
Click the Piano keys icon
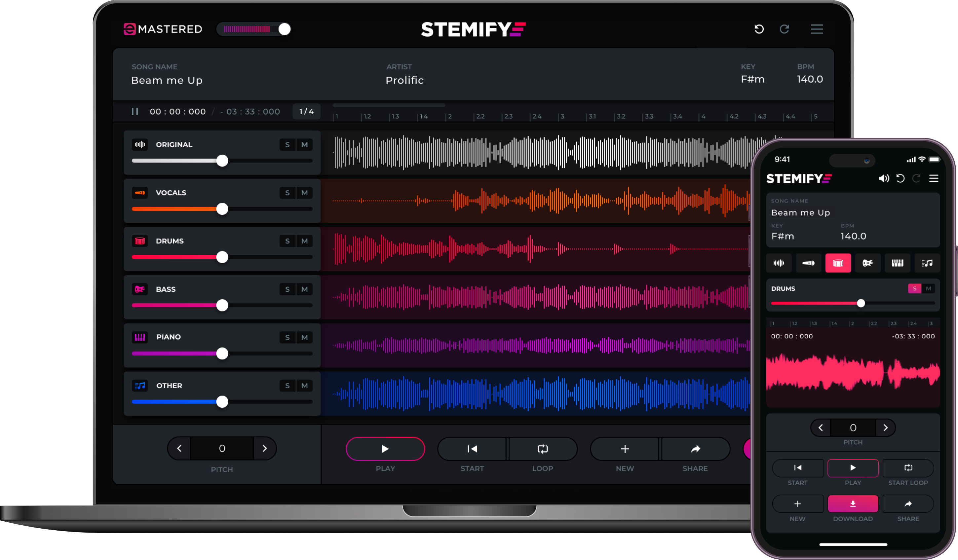pos(139,337)
